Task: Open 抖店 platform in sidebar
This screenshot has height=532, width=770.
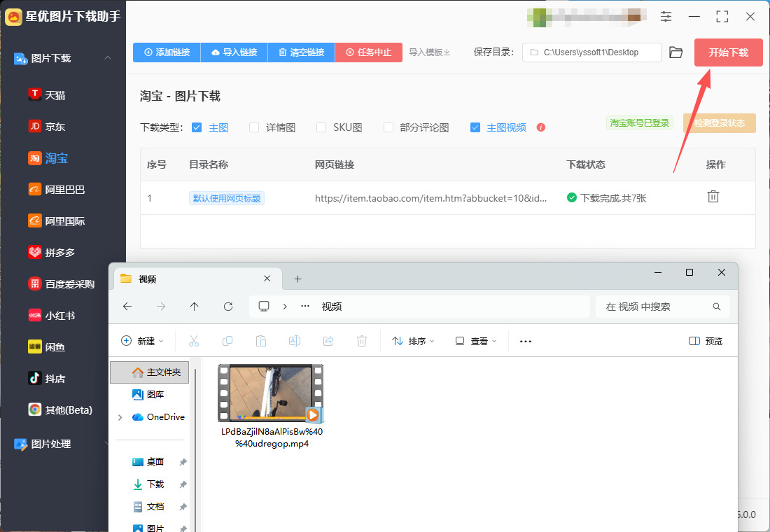Action: 55,378
